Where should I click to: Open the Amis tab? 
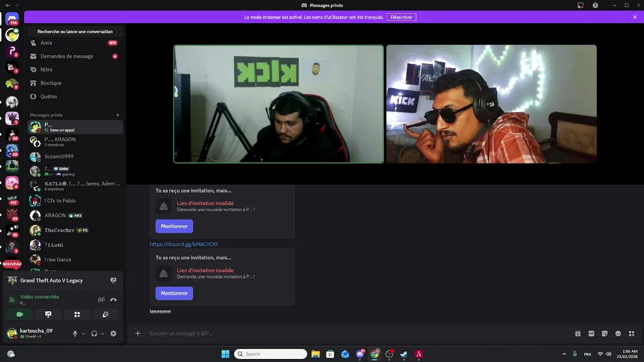[74, 43]
